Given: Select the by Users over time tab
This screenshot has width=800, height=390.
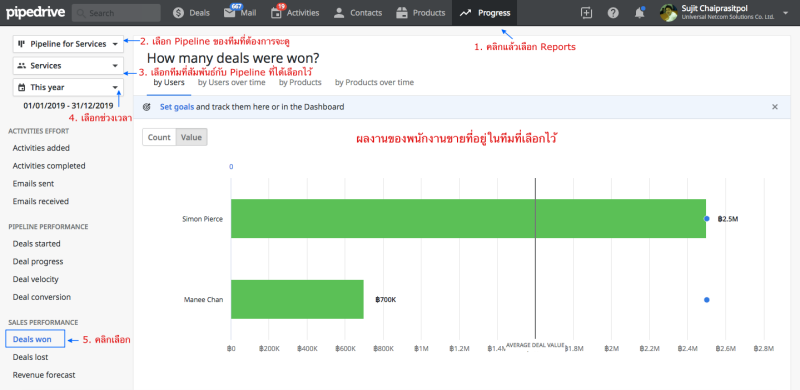Looking at the screenshot, I should 232,82.
